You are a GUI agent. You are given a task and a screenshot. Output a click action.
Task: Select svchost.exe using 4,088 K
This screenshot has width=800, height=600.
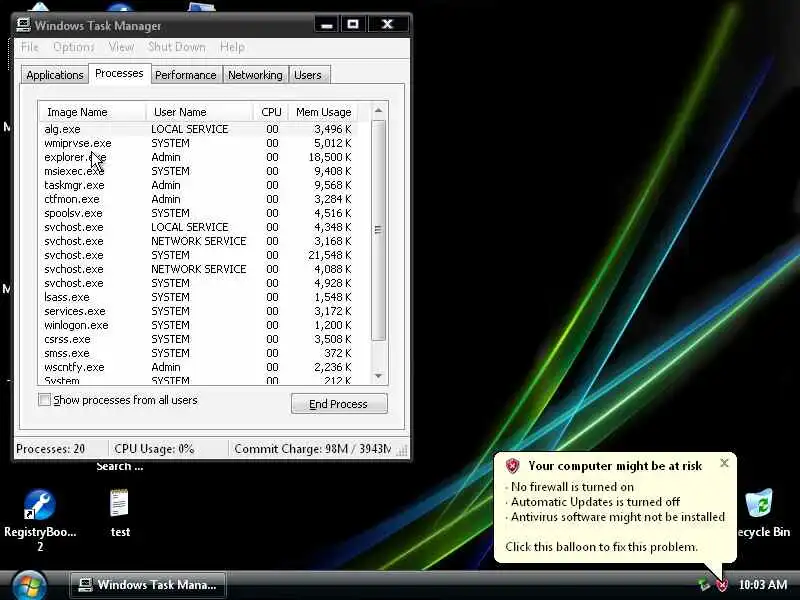tap(198, 269)
